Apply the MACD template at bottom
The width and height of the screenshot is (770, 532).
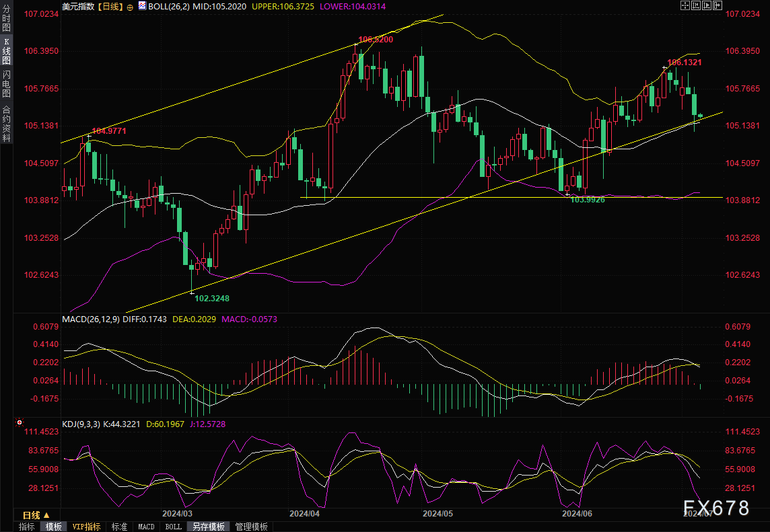(146, 527)
